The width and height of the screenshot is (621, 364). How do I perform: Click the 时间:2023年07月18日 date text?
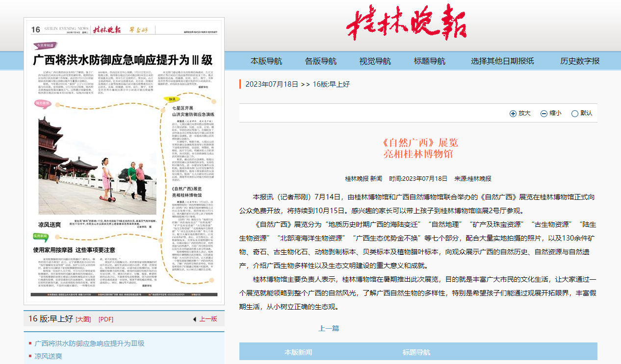(418, 179)
